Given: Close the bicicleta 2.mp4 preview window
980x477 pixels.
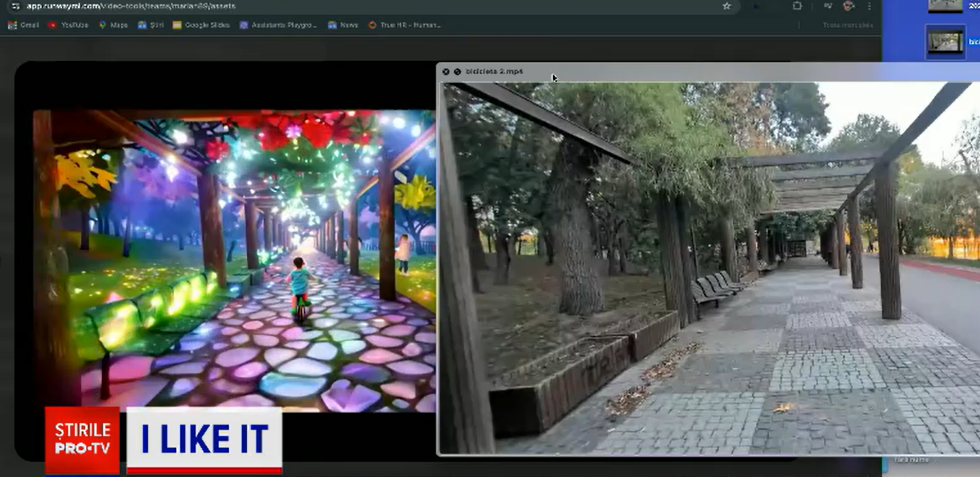Looking at the screenshot, I should (x=446, y=72).
